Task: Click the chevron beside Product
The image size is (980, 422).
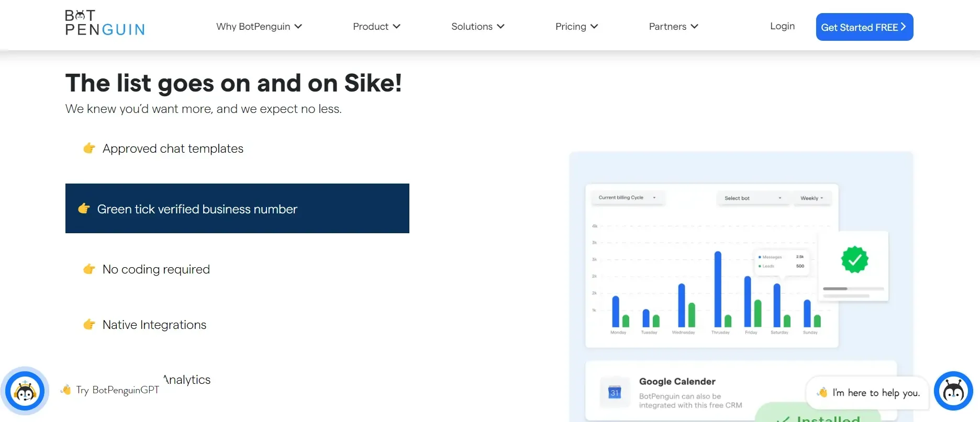Action: tap(396, 27)
